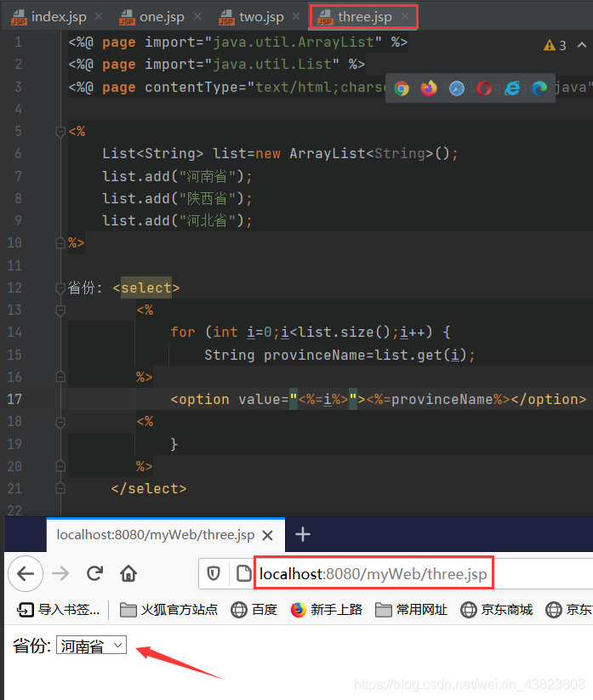Open the tracking protection shield icon
Screen dimensions: 593x700
[214, 573]
